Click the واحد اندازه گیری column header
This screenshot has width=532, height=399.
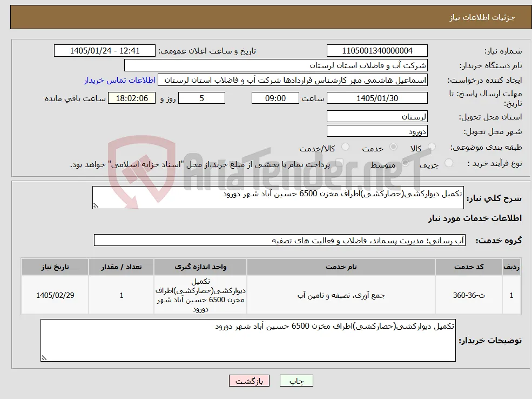point(200,267)
